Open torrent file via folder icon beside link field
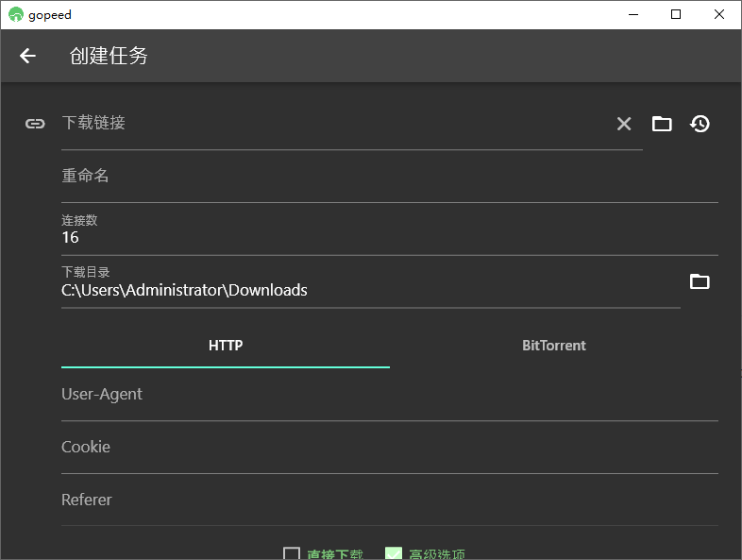Screen dimensions: 742x560 662,124
